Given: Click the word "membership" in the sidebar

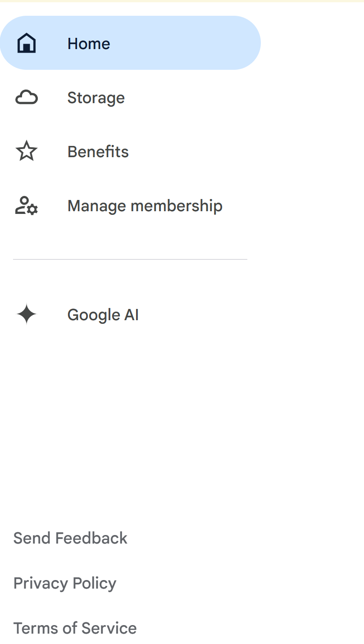Looking at the screenshot, I should click(177, 206).
